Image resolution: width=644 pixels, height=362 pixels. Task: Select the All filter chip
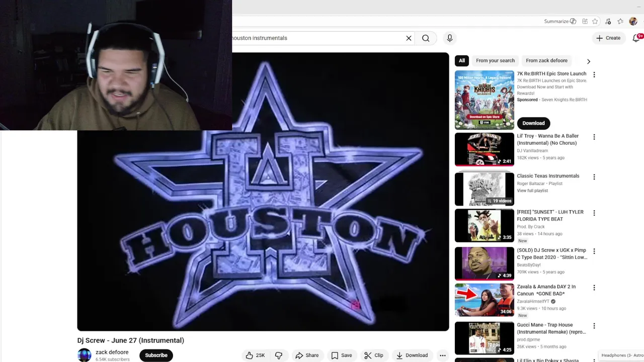(x=462, y=61)
